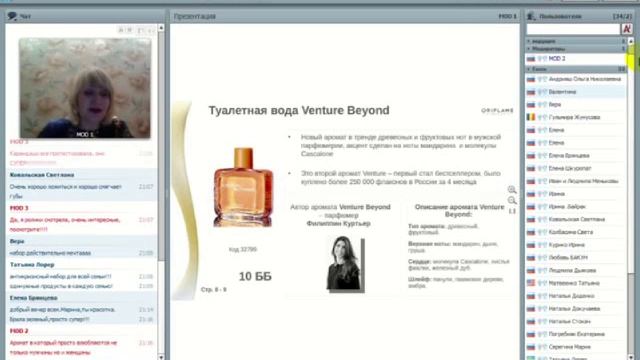Click the last small icon above the webcam

[151, 30]
